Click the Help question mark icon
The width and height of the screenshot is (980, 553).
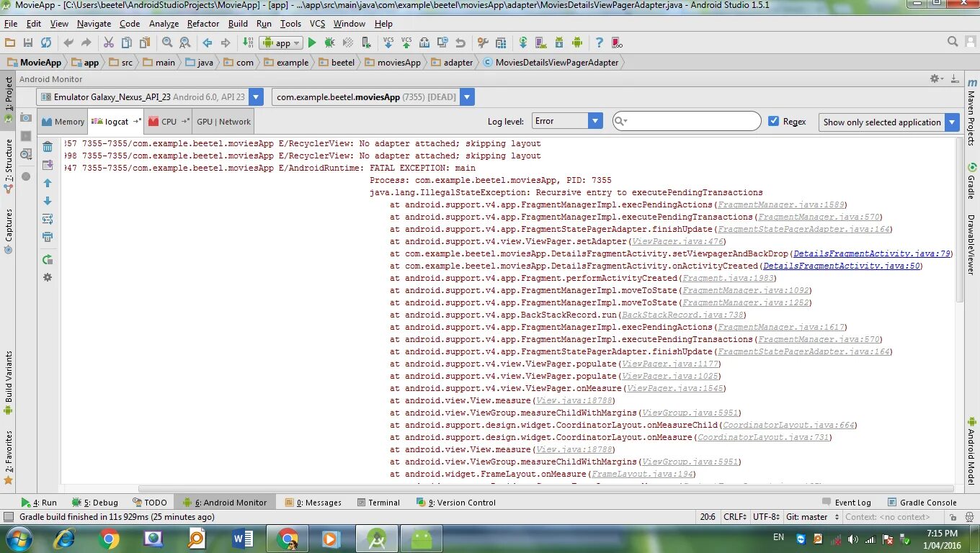pos(599,43)
